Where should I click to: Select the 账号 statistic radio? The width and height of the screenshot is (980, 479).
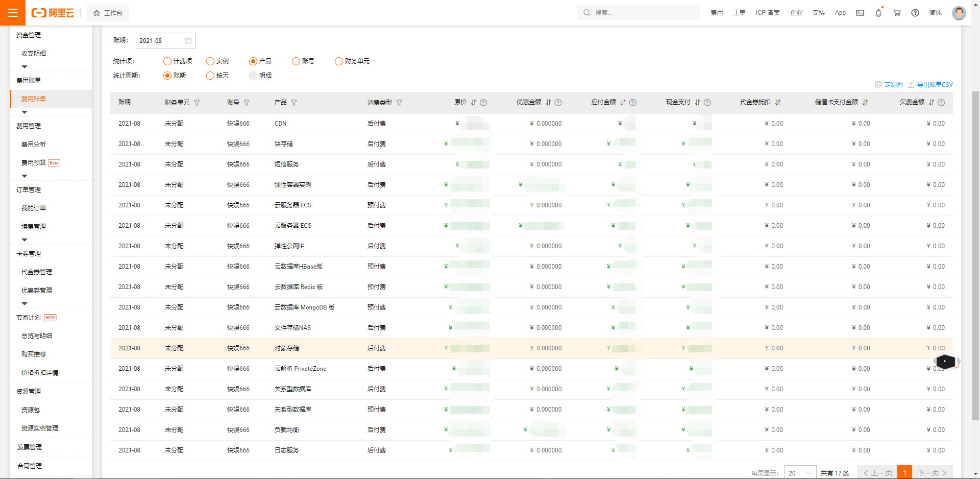296,61
